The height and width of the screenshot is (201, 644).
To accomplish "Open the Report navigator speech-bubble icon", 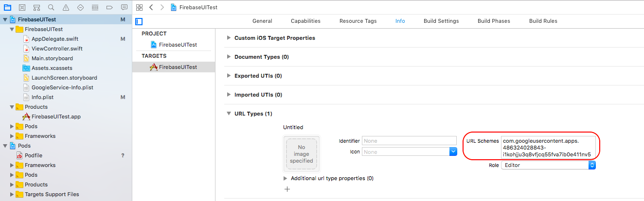I will (124, 7).
